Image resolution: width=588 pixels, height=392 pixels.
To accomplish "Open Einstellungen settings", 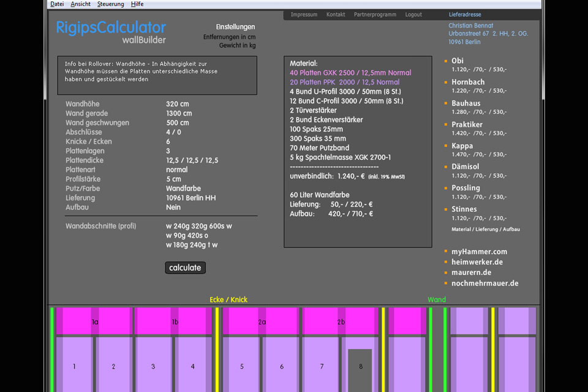I will [x=235, y=27].
